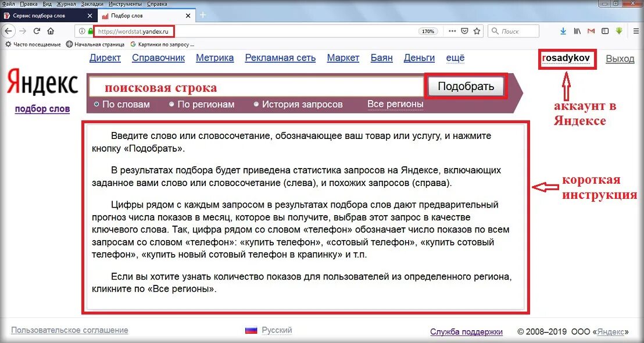Expand the 'ещё' services menu

455,58
